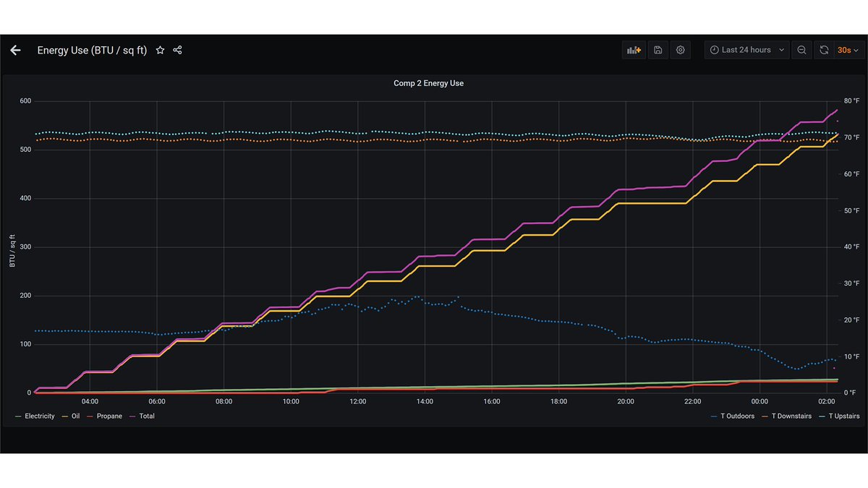
Task: Click the 300 left axis value
Action: pyautogui.click(x=25, y=247)
